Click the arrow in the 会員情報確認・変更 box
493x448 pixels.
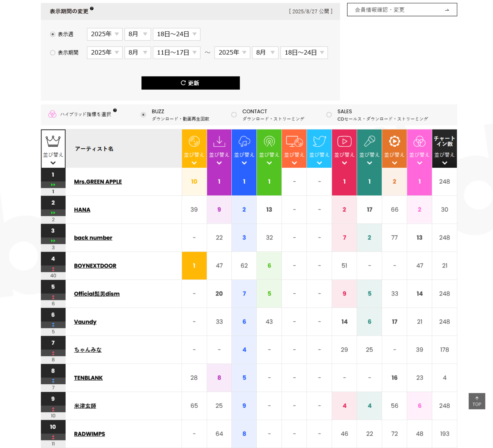pyautogui.click(x=447, y=10)
